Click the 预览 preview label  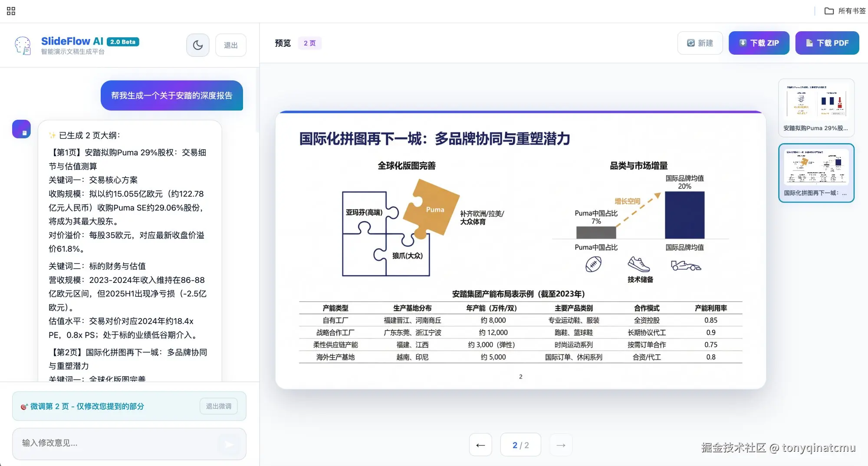click(x=283, y=43)
